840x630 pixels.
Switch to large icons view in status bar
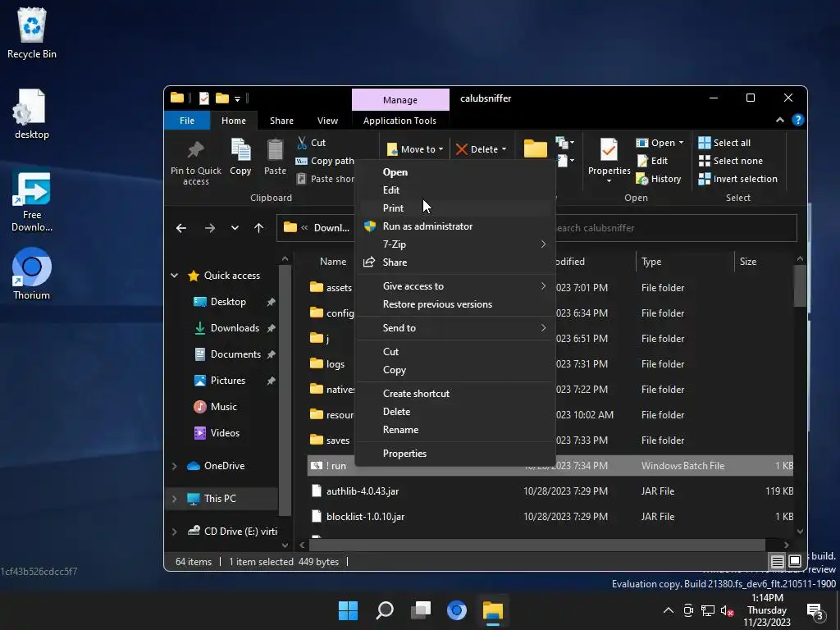(x=795, y=561)
